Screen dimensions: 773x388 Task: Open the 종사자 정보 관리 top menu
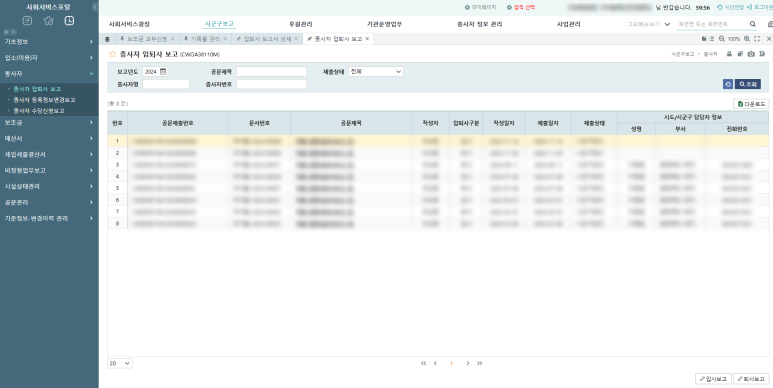tap(480, 24)
